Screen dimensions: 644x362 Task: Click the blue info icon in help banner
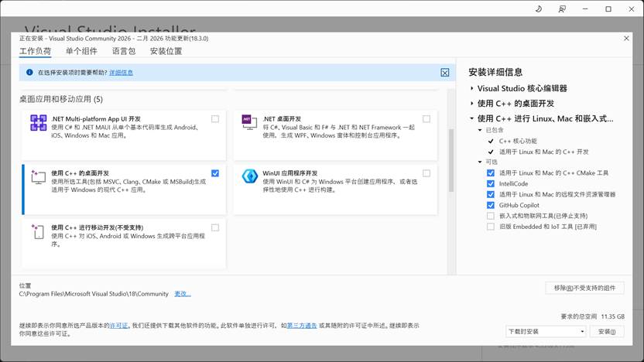[x=29, y=72]
